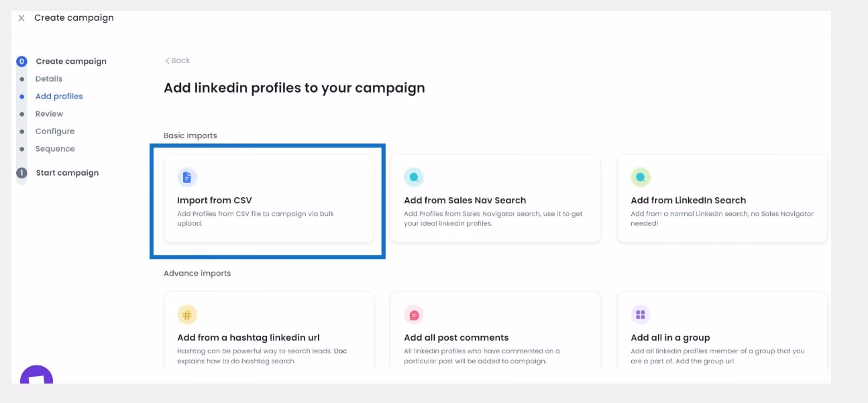Open the Configure step

(55, 131)
